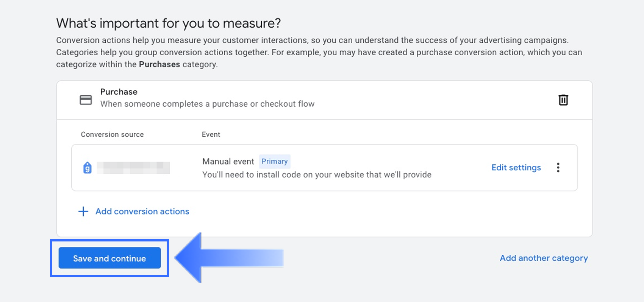Click the credit card Purchase icon
Screen dimensions: 644x302
click(86, 100)
